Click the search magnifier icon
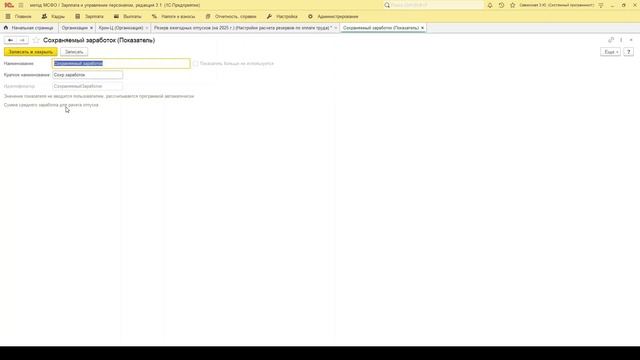 point(387,5)
